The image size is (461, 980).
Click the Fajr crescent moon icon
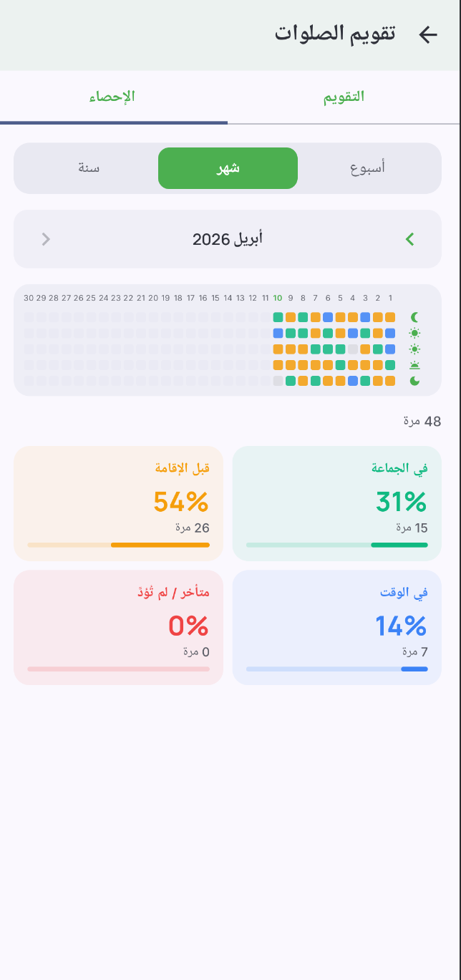point(414,317)
